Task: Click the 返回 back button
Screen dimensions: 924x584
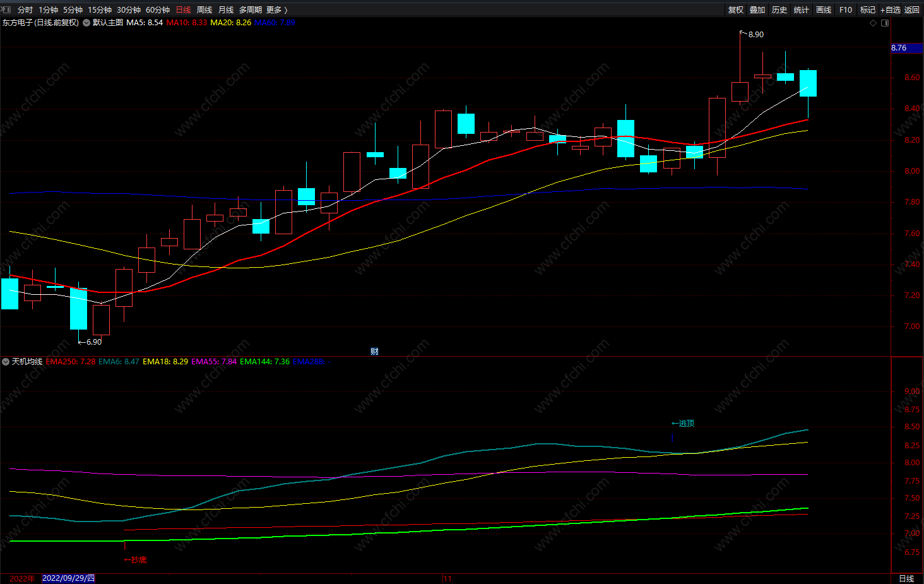Action: coord(912,9)
